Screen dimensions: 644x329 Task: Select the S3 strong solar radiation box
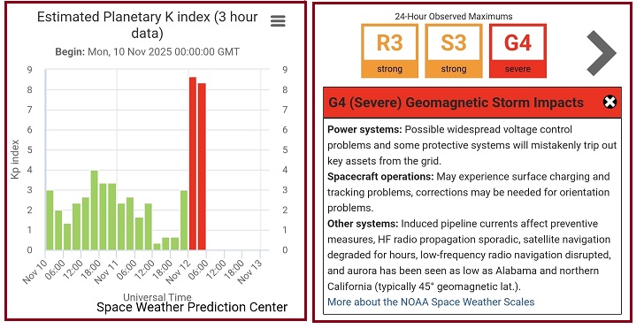(x=454, y=51)
